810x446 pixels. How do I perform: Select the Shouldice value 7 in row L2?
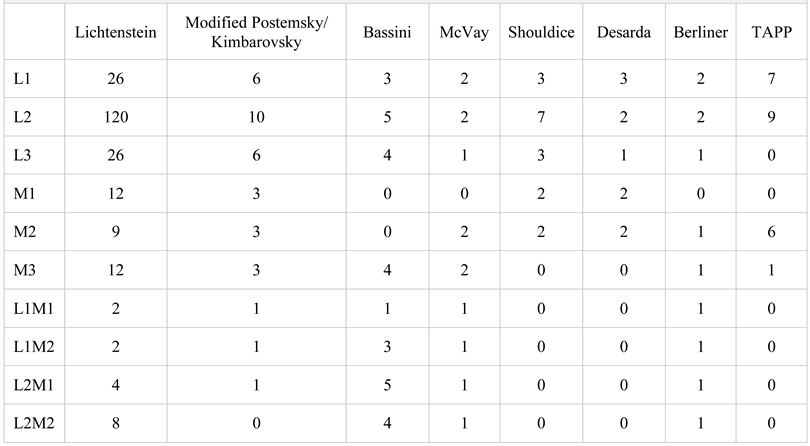click(540, 117)
